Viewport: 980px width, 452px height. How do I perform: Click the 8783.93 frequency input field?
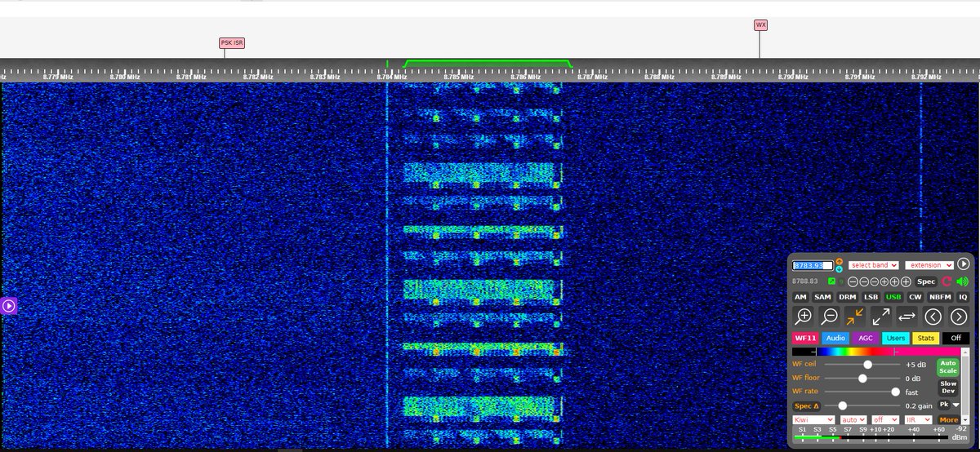[813, 265]
